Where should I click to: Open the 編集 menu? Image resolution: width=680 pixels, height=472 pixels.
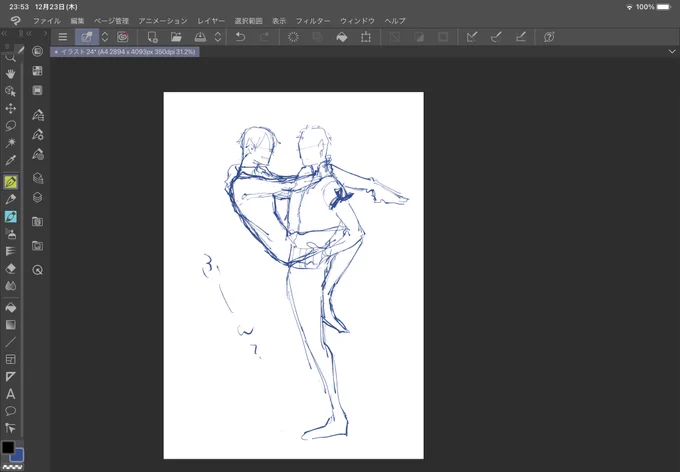pyautogui.click(x=78, y=20)
